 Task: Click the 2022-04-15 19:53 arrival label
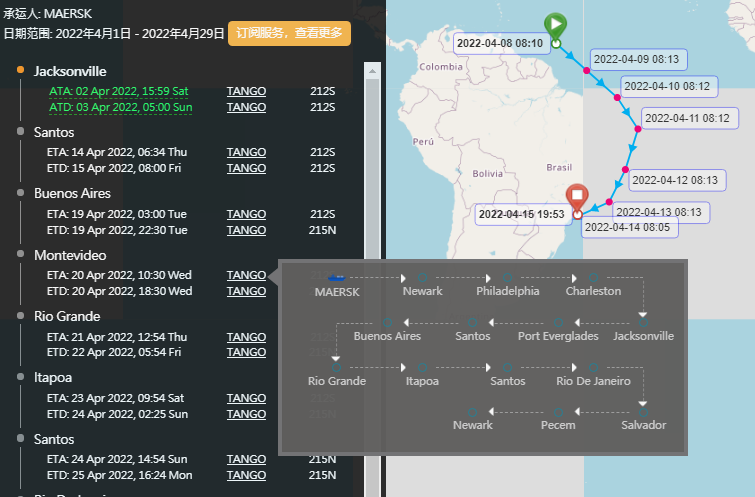pyautogui.click(x=522, y=213)
